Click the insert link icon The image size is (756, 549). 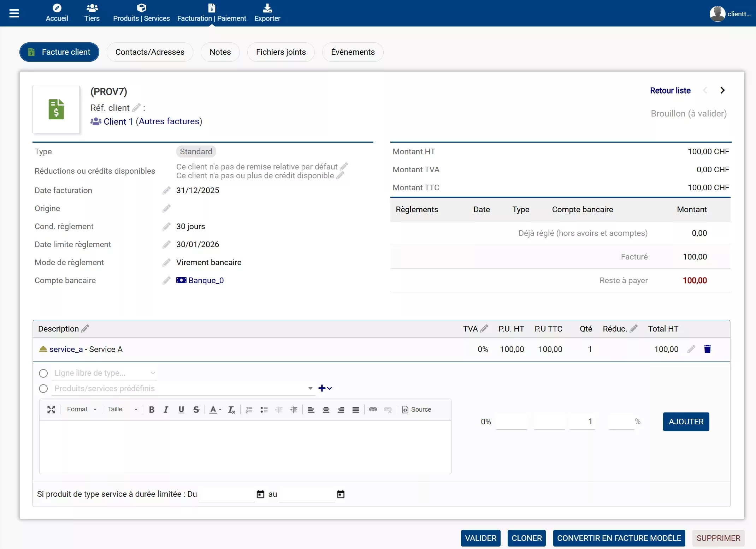coord(373,410)
